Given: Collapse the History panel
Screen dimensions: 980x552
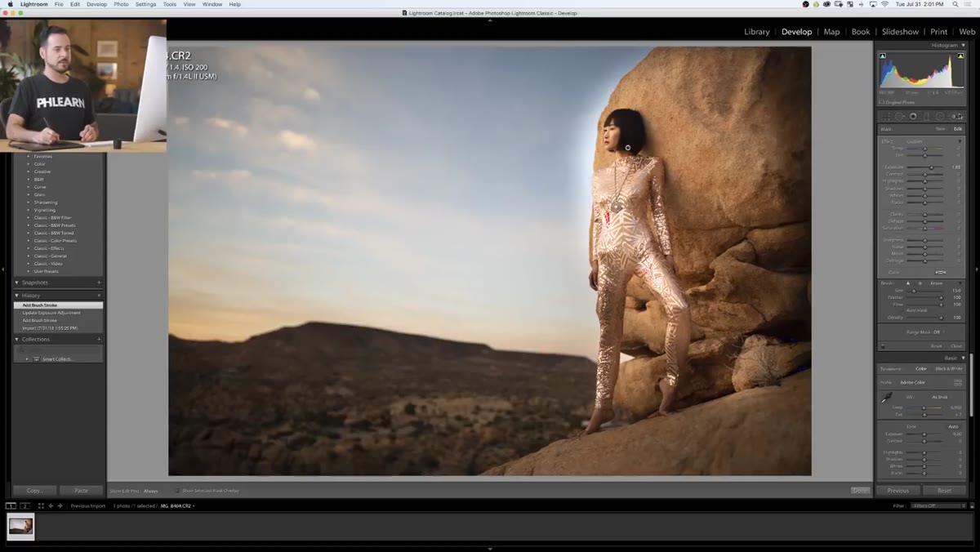Looking at the screenshot, I should click(17, 295).
